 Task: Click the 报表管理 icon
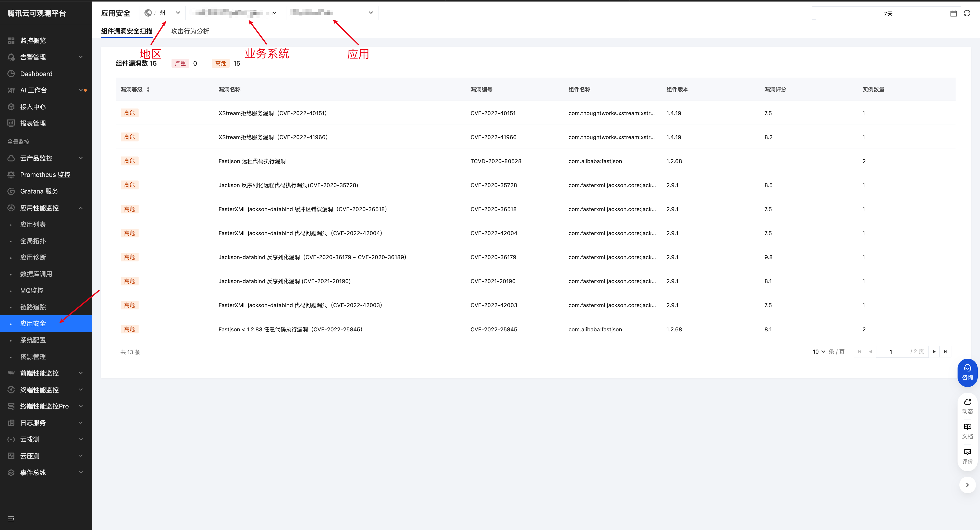(x=11, y=123)
